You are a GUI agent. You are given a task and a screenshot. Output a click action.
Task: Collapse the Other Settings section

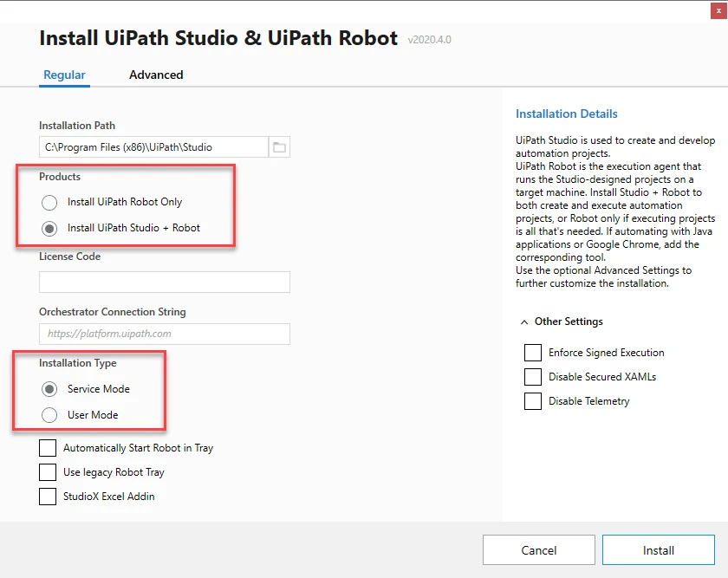[524, 321]
